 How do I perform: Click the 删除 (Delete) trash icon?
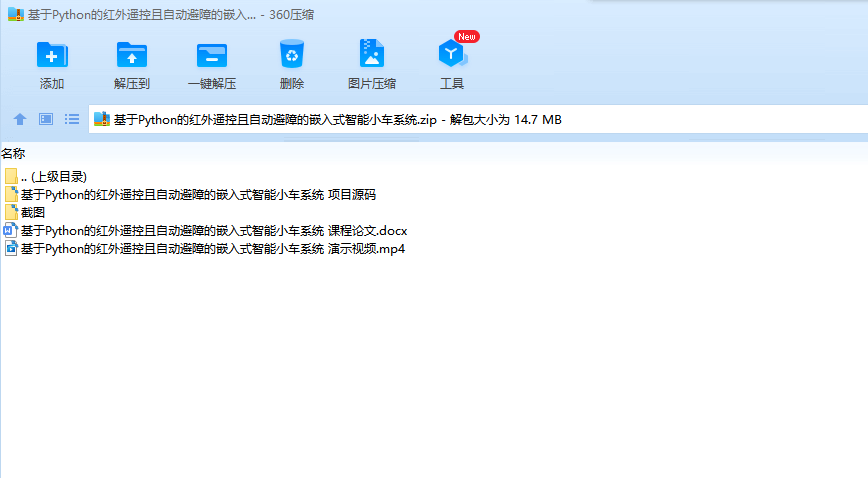(x=292, y=54)
